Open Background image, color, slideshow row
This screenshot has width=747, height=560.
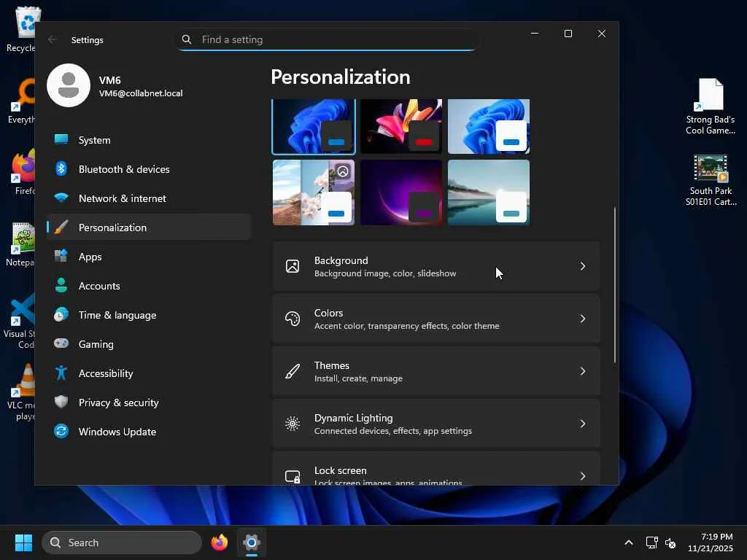436,266
